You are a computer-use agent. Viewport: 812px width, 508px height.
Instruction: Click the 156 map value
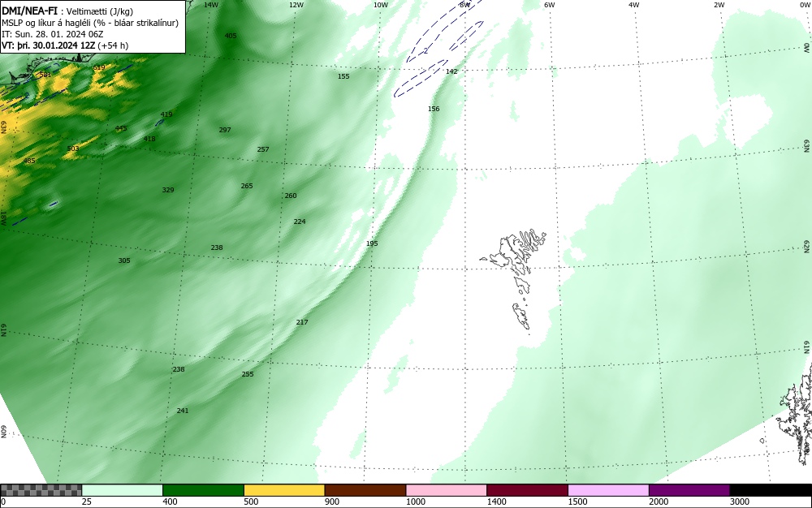[x=434, y=109]
